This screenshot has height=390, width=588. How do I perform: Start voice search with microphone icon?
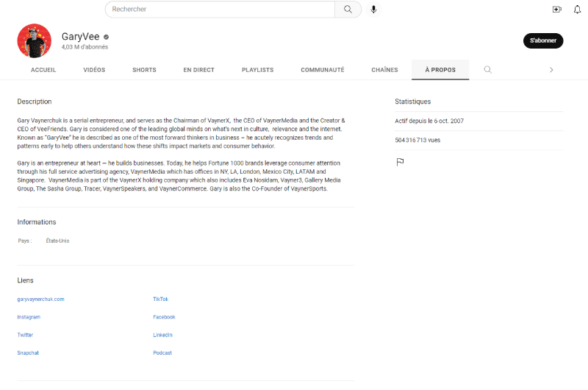tap(373, 10)
